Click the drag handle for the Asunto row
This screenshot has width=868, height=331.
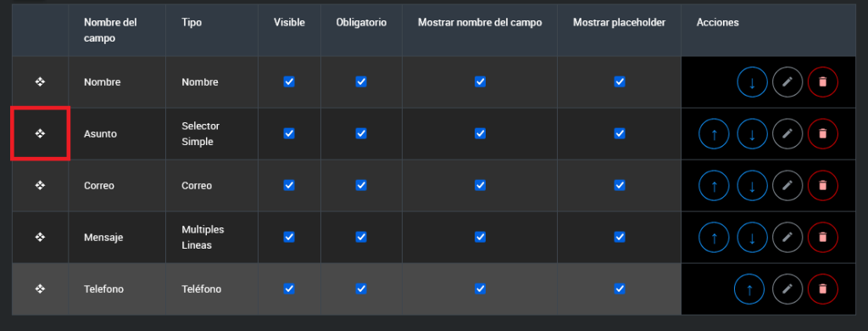pos(40,133)
